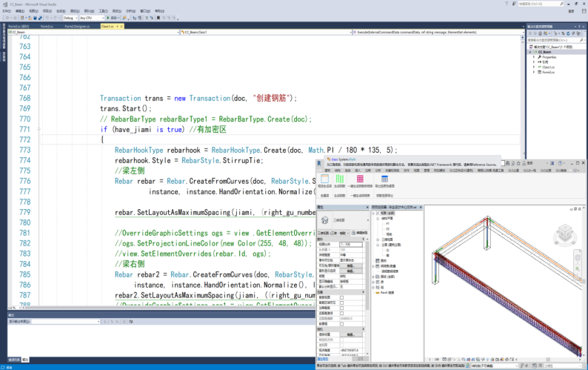Click the Revit Properties panel vertical scrollbar

point(367,274)
